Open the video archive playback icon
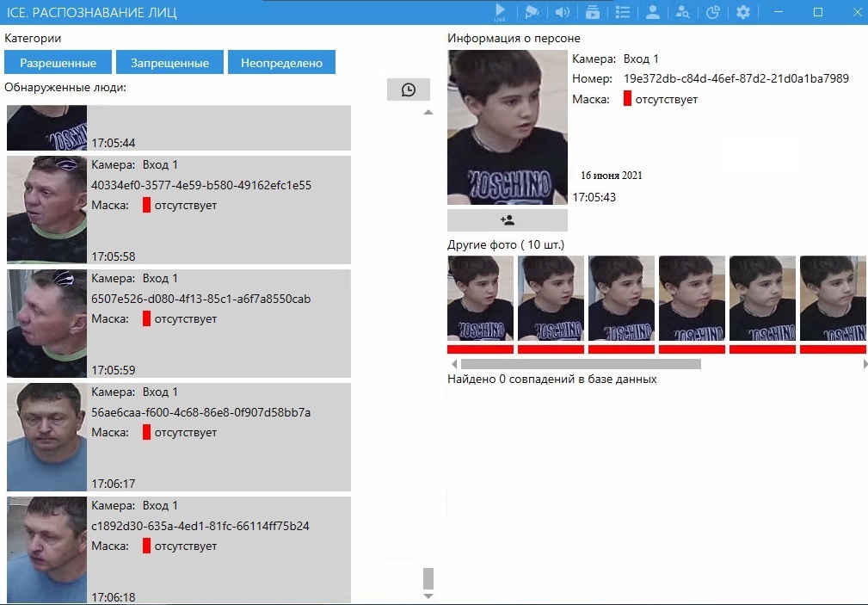 593,12
